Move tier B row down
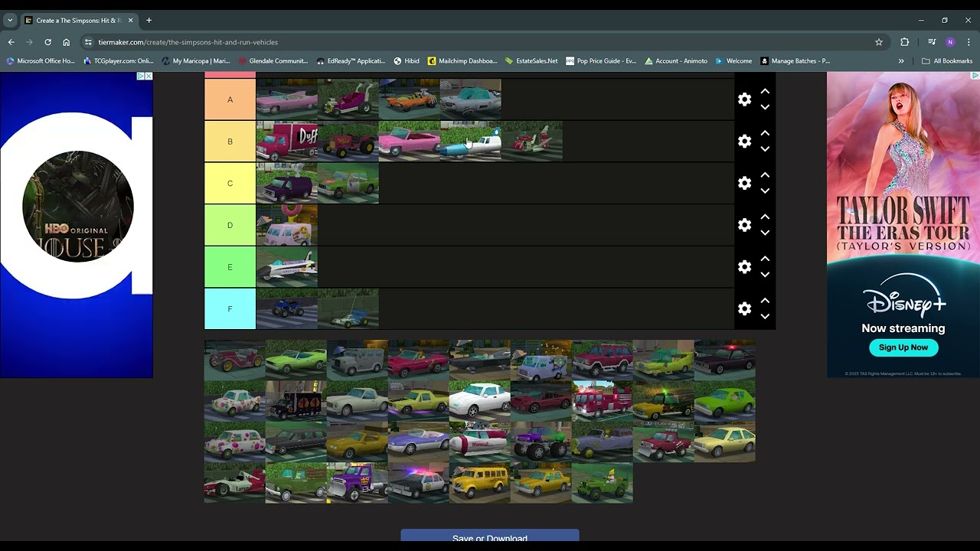The height and width of the screenshot is (551, 980). point(765,149)
